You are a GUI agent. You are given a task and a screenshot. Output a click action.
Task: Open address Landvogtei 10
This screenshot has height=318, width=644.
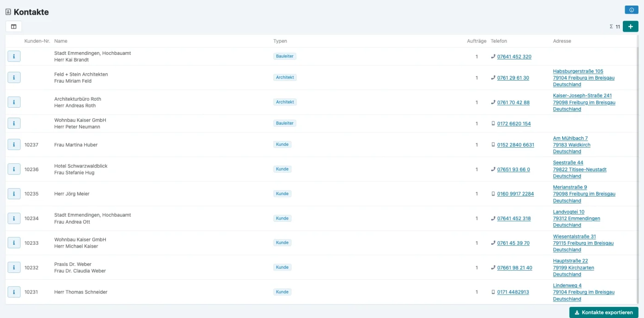(569, 212)
